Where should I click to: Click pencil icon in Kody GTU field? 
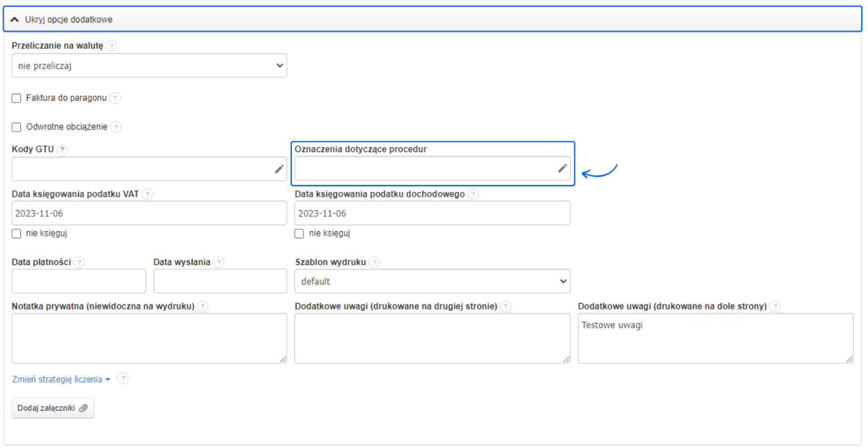click(279, 169)
